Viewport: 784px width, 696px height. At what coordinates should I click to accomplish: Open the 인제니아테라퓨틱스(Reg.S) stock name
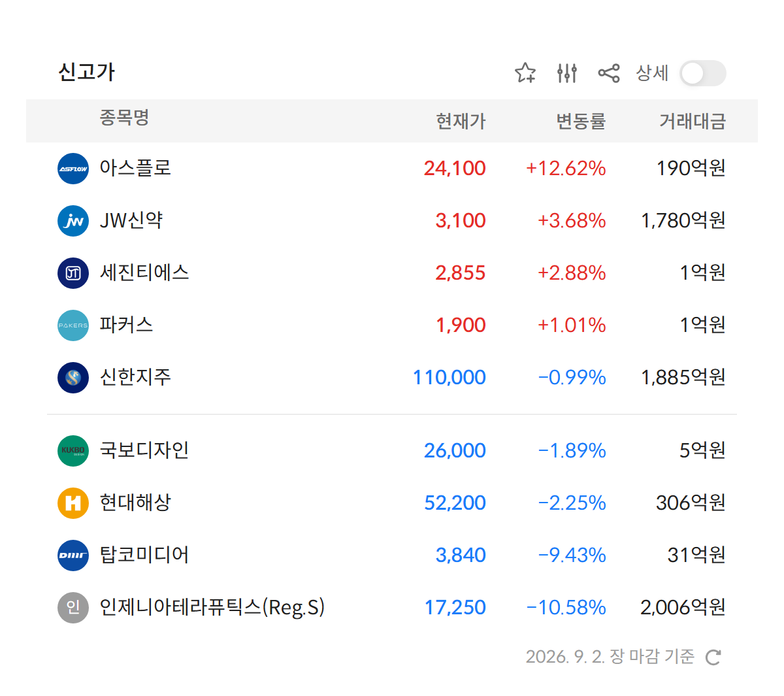point(212,607)
